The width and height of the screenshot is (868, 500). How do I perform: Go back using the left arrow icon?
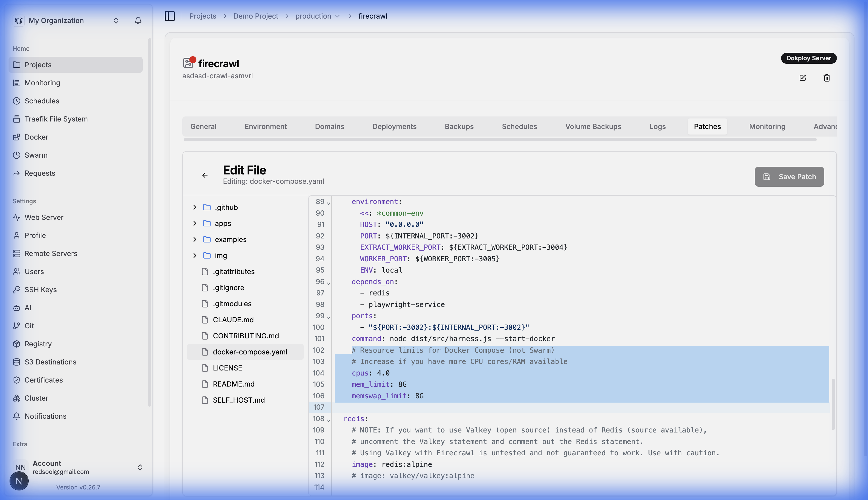[205, 175]
